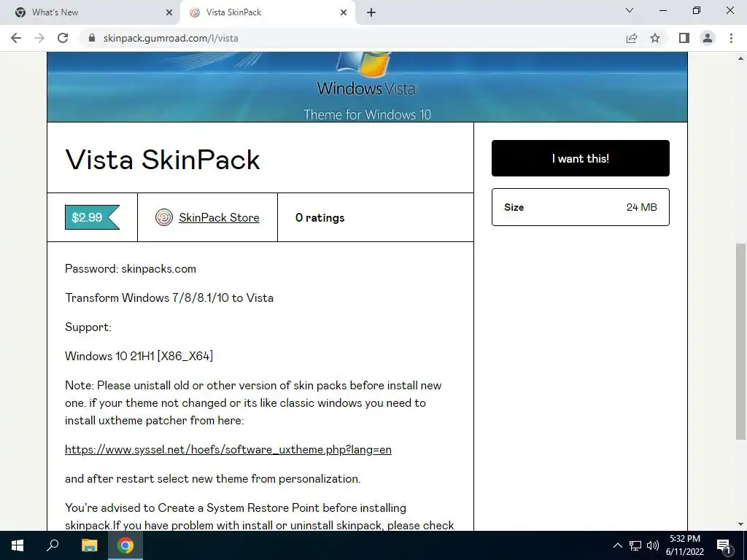
Task: Click the Windows 10 21H1 [X86_X64] text
Action: click(x=139, y=356)
